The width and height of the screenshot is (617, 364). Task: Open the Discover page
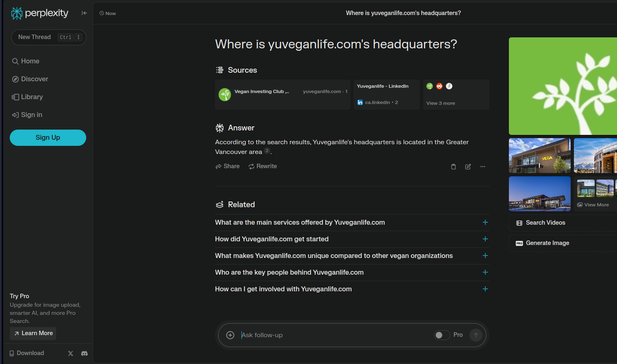pos(30,79)
